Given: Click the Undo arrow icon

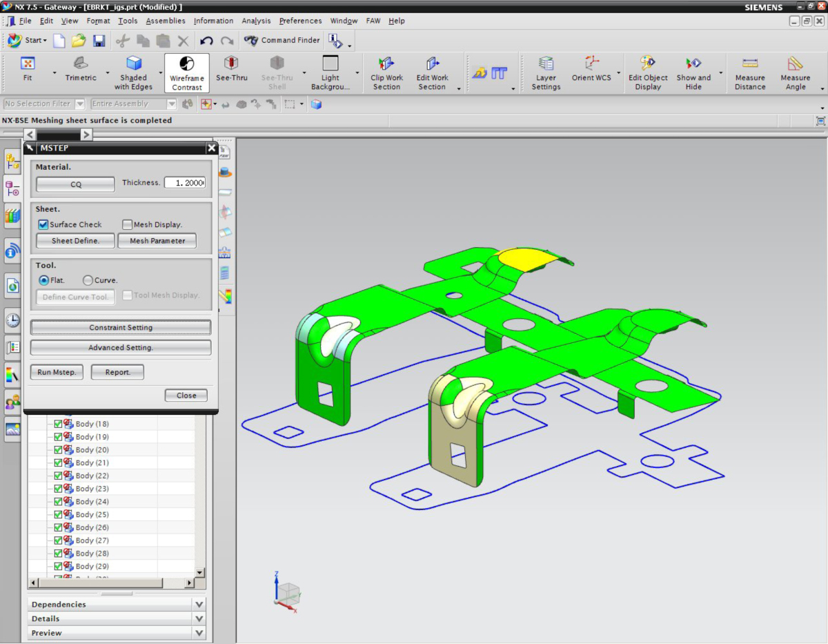Looking at the screenshot, I should 206,41.
